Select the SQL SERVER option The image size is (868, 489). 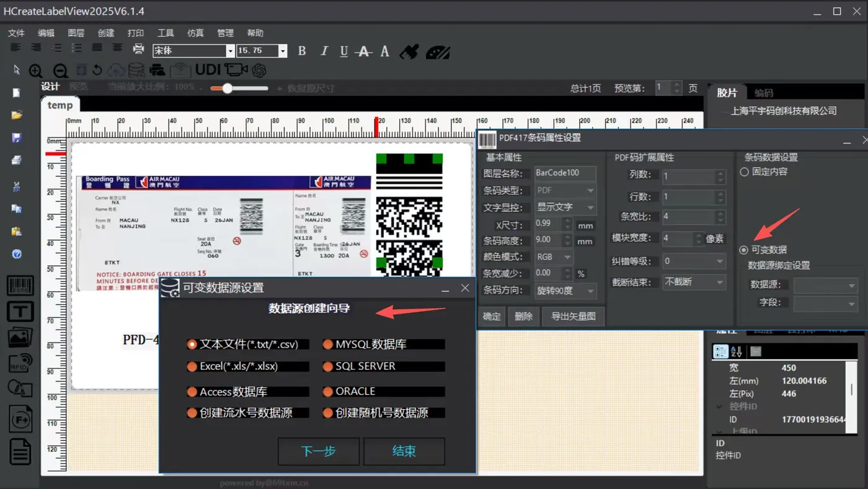click(x=384, y=366)
